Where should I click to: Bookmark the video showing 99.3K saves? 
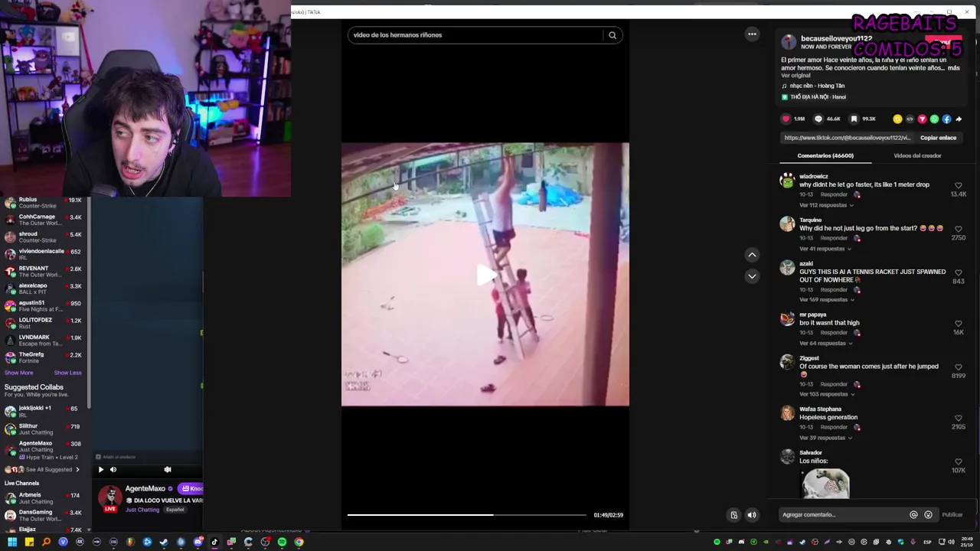(x=854, y=119)
